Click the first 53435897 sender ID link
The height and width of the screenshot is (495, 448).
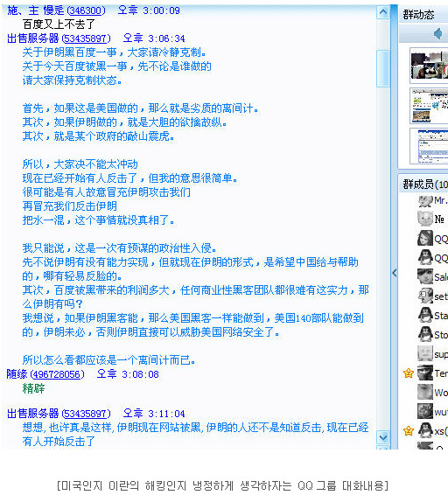(x=86, y=38)
